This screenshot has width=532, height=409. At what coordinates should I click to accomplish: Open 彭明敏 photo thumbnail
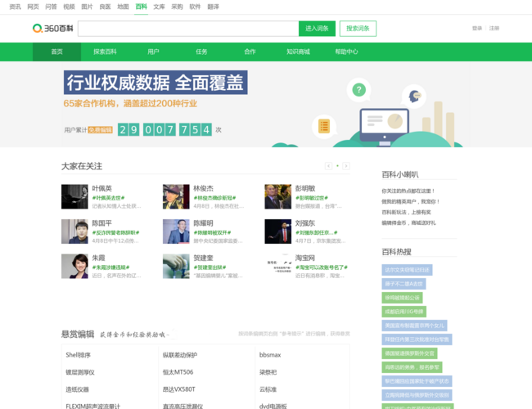(278, 196)
